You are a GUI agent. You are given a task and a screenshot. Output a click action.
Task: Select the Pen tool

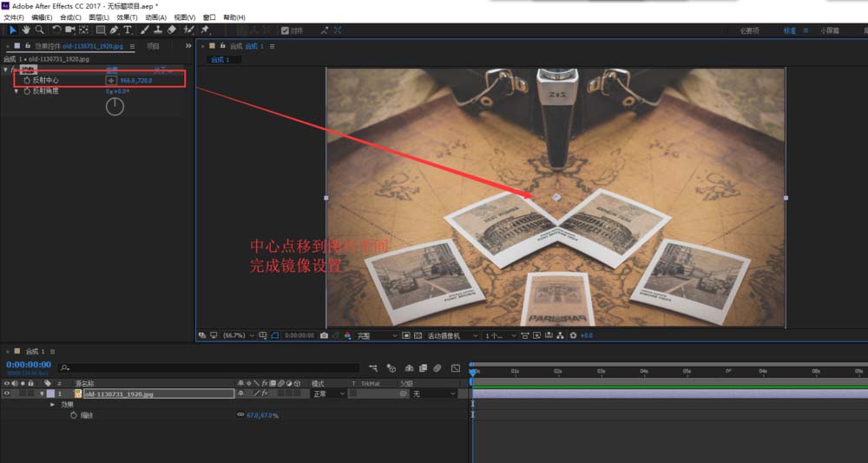pos(114,30)
